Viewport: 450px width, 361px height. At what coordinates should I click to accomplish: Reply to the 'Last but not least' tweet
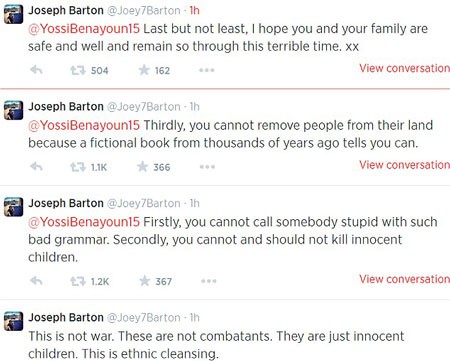click(36, 70)
